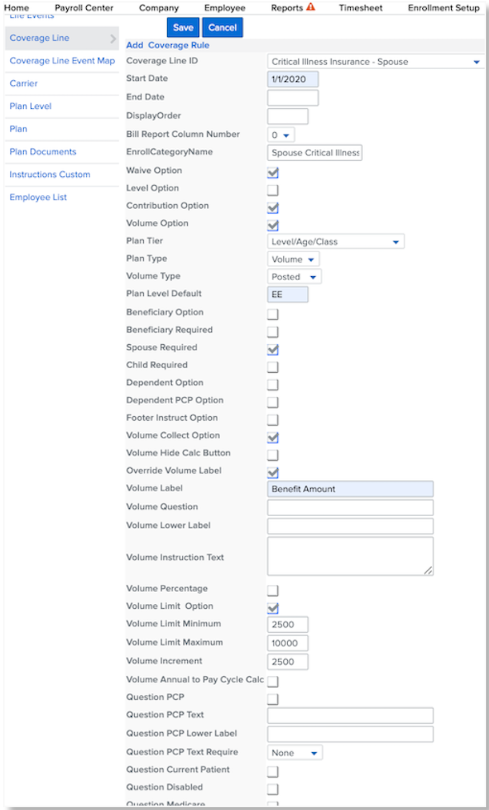Click the Volume Instruction Text area
This screenshot has width=489, height=810.
click(x=350, y=556)
